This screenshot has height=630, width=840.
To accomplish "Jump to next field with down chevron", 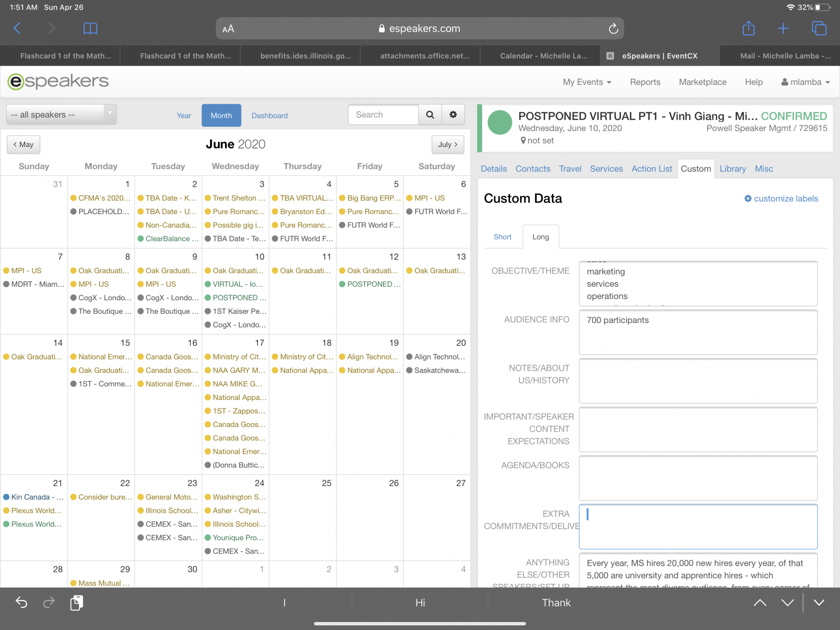I will [787, 603].
